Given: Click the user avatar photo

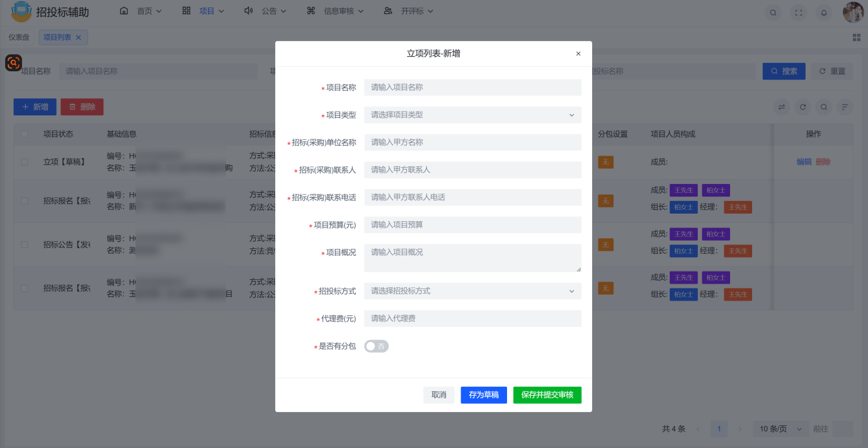Looking at the screenshot, I should [853, 12].
